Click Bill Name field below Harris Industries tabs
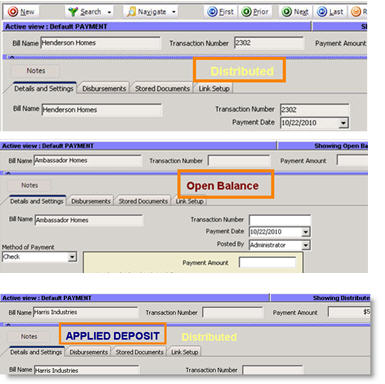The image size is (385, 384). click(x=87, y=370)
